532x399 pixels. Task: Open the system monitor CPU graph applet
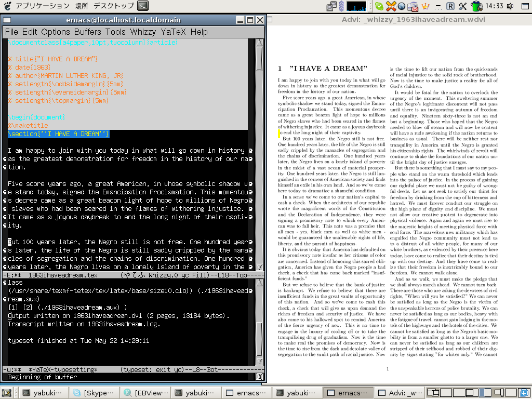[356, 6]
